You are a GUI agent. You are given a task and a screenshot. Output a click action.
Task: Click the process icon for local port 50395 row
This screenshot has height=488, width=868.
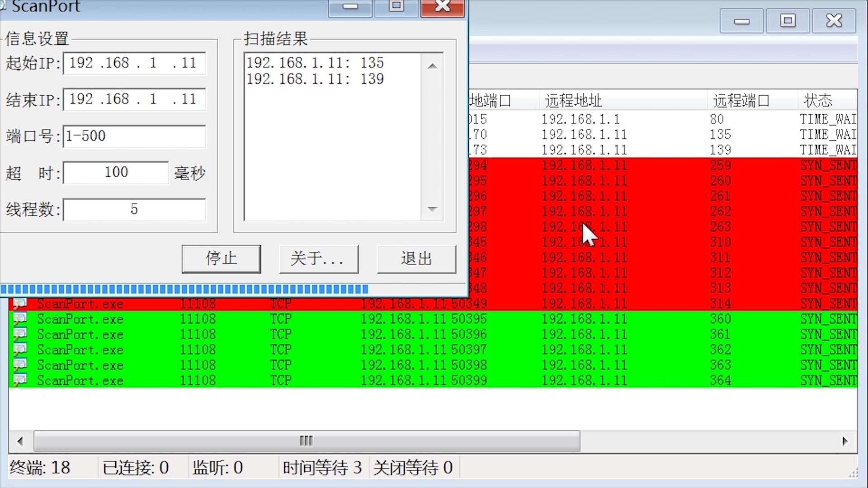[20, 319]
